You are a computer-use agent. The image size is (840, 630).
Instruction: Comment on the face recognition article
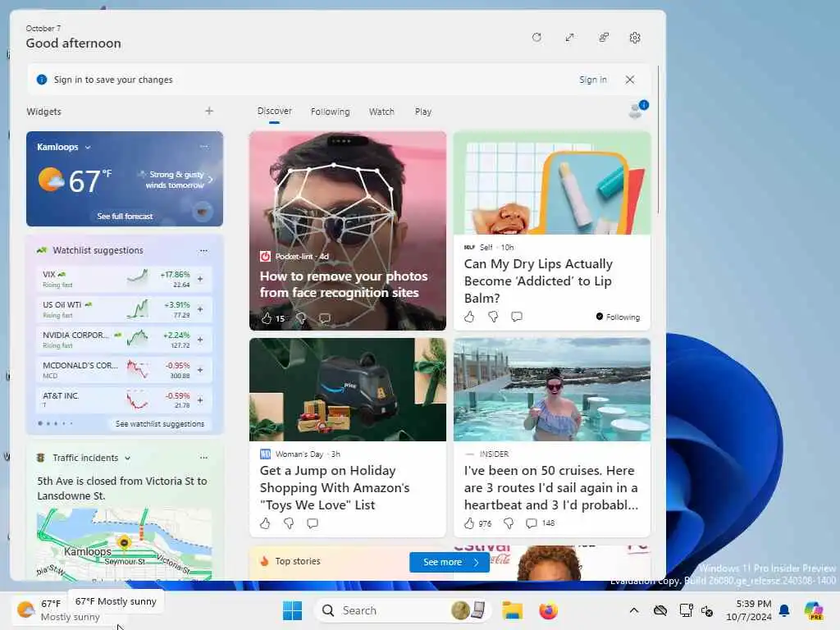325,318
